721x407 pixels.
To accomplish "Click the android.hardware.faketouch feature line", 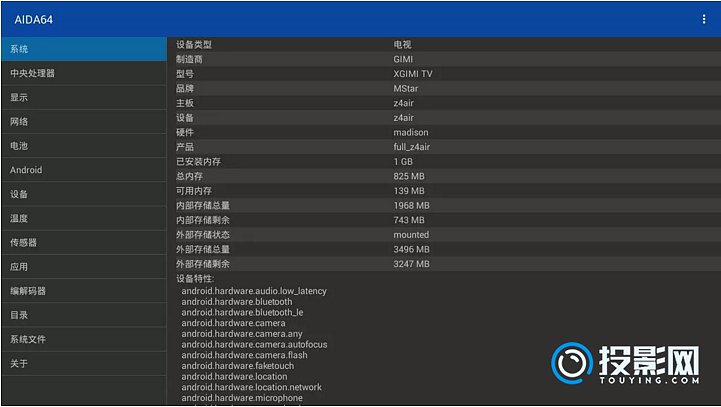I will coord(238,366).
